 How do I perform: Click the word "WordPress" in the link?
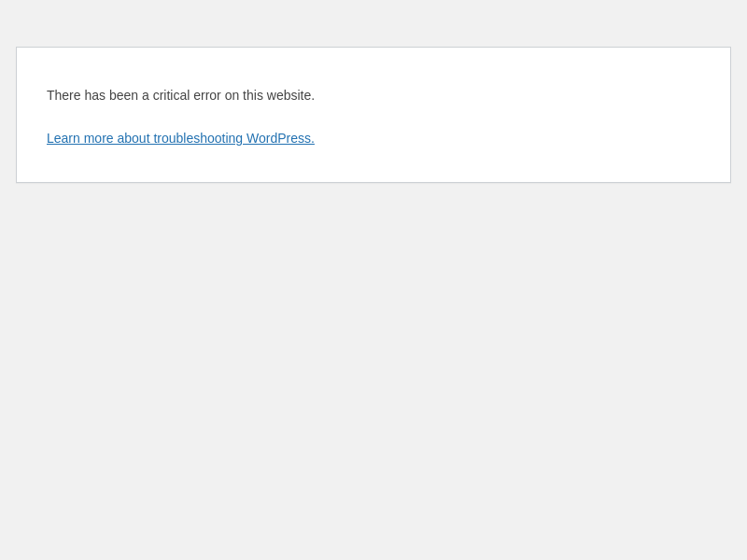tap(278, 138)
